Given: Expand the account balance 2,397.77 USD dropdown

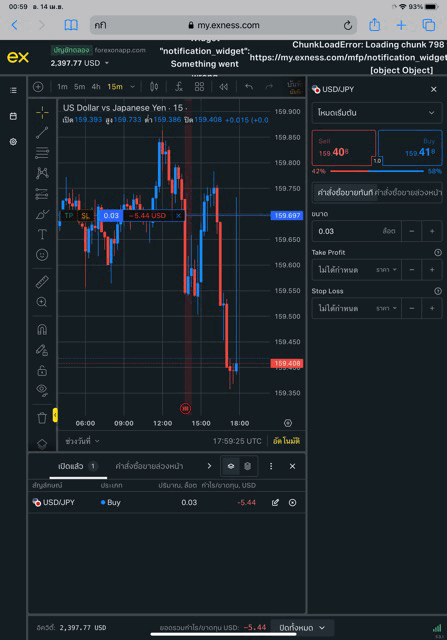Looking at the screenshot, I should pos(80,63).
